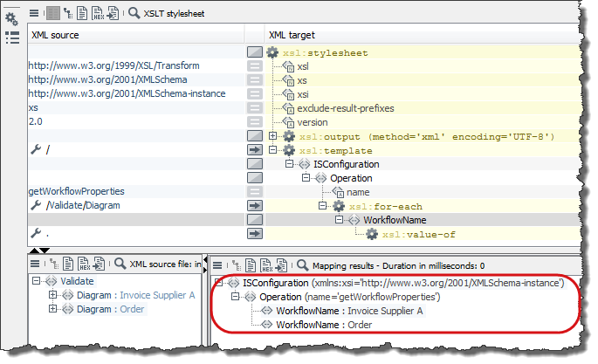The height and width of the screenshot is (364, 598).
Task: Collapse ISConfiguration node in Mapping results
Action: click(x=219, y=283)
